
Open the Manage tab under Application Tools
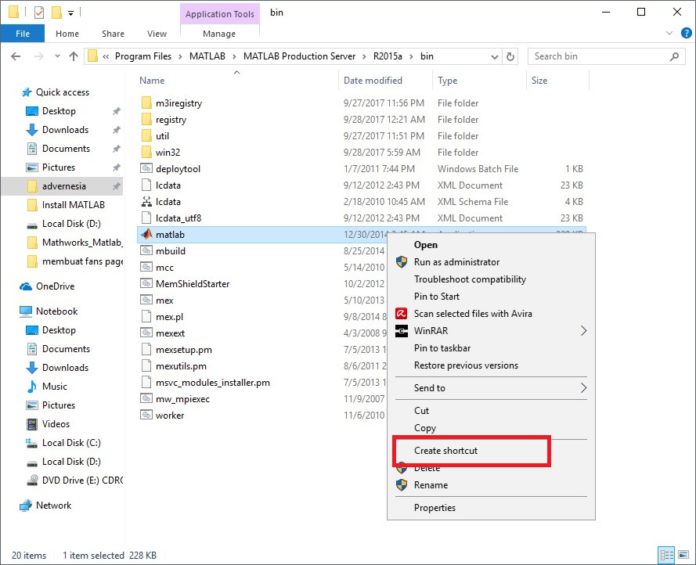pos(219,33)
